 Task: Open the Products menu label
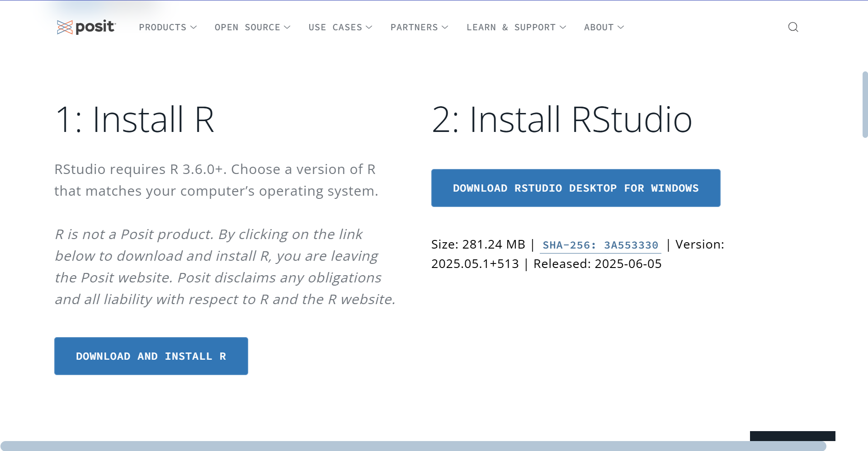(x=162, y=28)
